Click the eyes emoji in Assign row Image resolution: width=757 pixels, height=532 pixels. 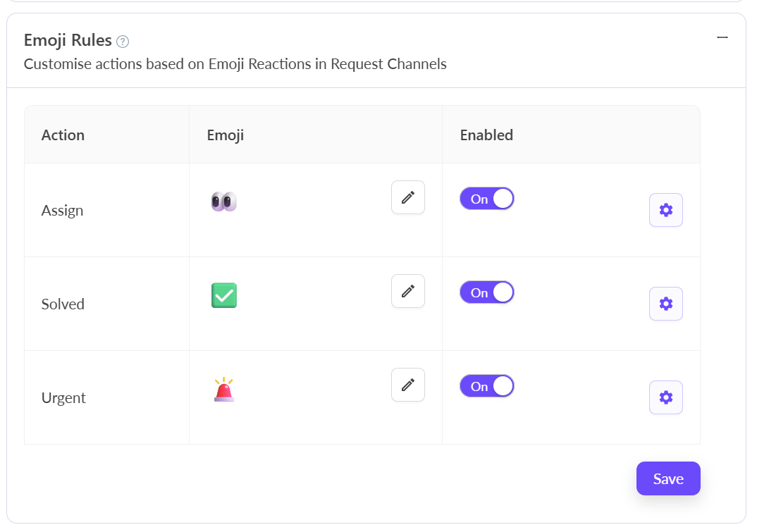coord(224,202)
